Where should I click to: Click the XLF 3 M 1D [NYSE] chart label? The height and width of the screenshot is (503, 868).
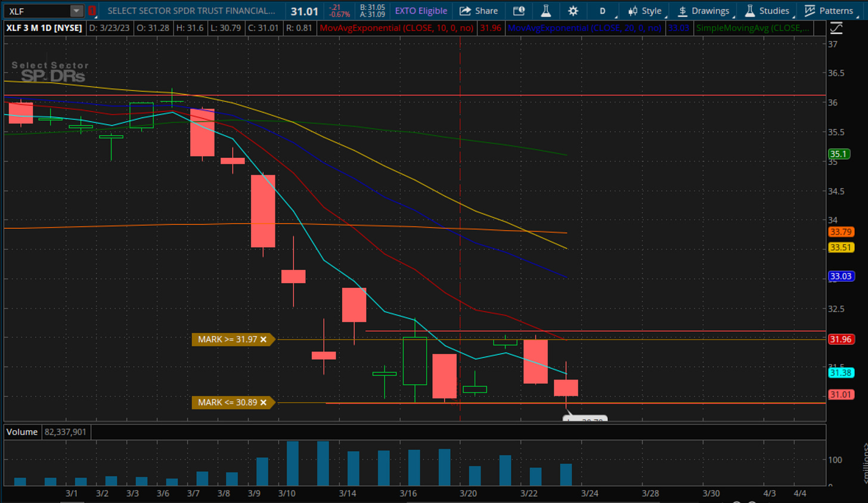[44, 28]
